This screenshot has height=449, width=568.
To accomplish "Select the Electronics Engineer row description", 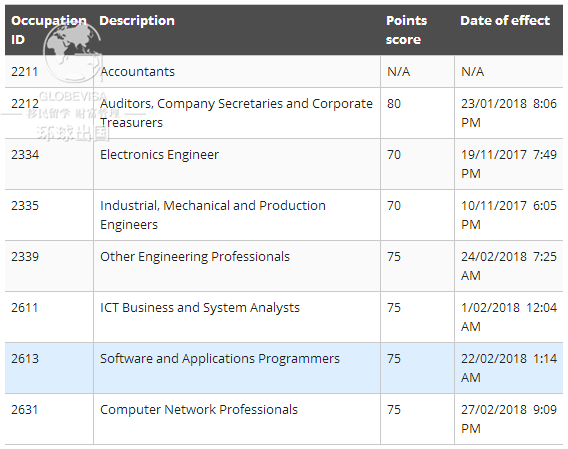I will tap(159, 155).
